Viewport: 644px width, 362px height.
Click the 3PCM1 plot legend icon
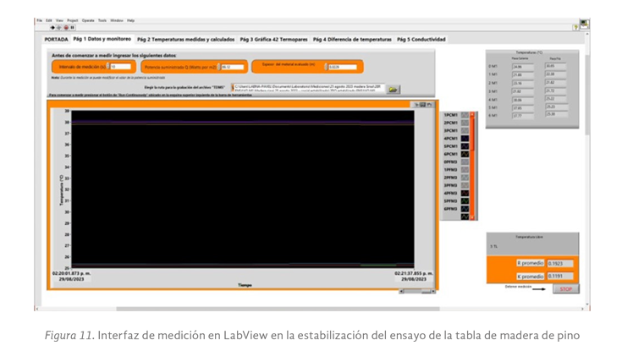[465, 130]
